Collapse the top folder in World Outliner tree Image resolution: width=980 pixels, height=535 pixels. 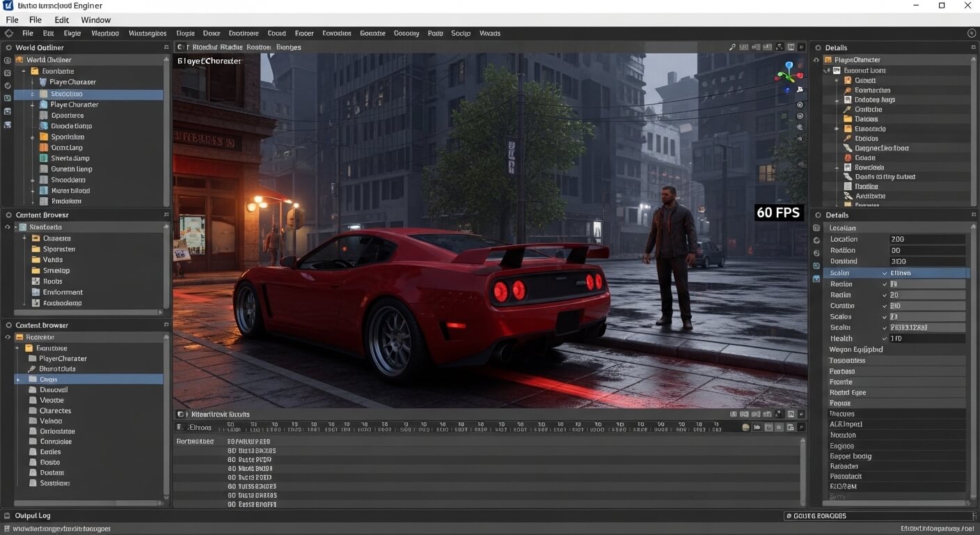click(23, 71)
